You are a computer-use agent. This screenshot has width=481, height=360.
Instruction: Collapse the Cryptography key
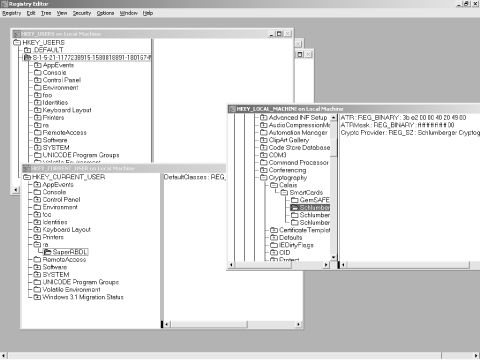click(x=264, y=177)
